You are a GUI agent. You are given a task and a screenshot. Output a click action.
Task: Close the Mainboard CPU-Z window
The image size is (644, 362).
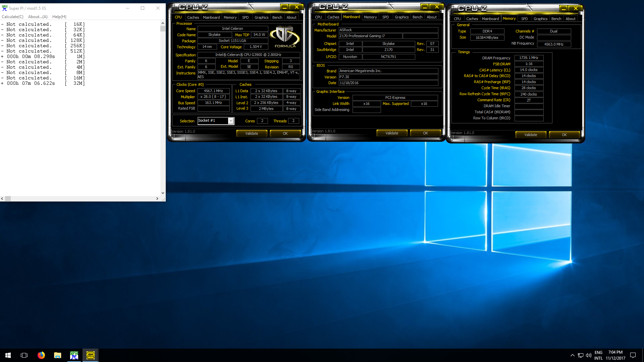point(437,7)
